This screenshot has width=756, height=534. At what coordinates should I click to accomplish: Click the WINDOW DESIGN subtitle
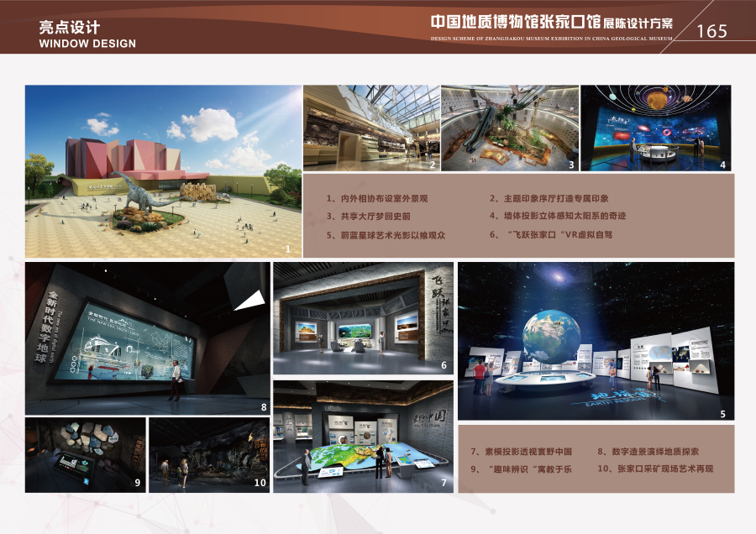pyautogui.click(x=87, y=44)
